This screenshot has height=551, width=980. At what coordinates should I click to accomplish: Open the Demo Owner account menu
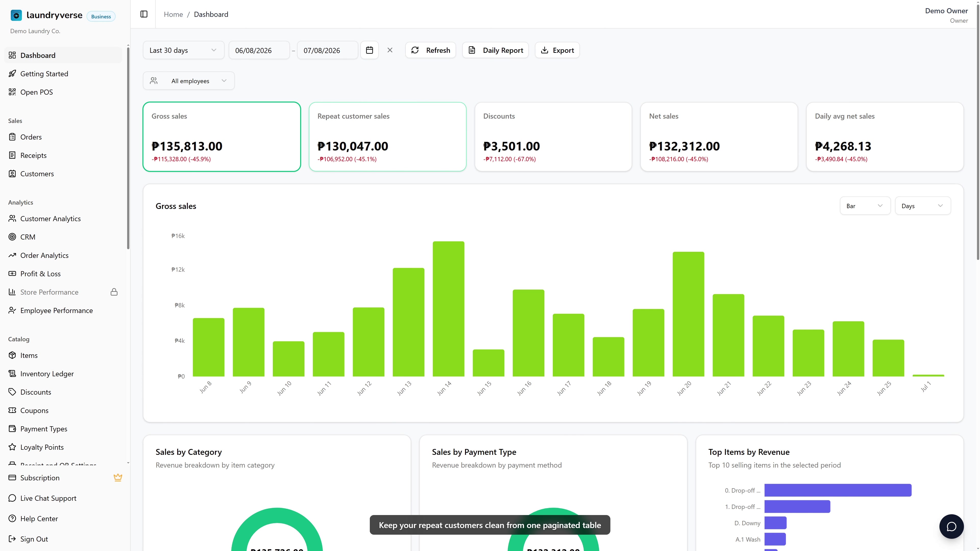[946, 15]
